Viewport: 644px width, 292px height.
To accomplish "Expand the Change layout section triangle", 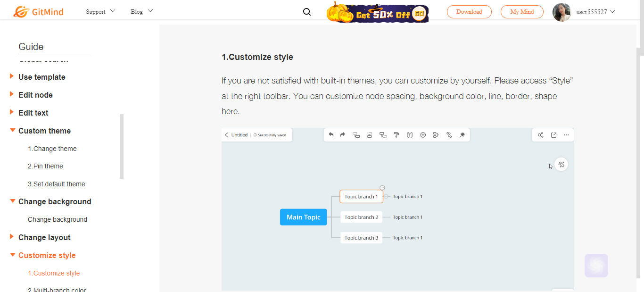I will tap(12, 236).
